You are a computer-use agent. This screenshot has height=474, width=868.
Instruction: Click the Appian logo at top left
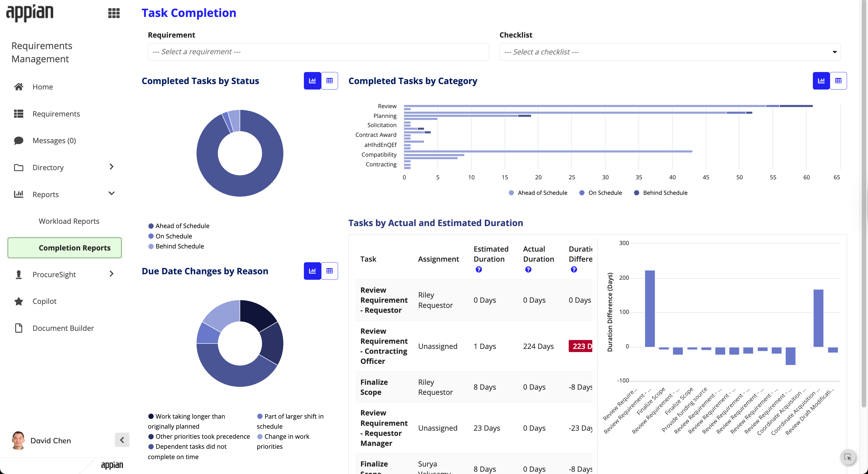[30, 13]
